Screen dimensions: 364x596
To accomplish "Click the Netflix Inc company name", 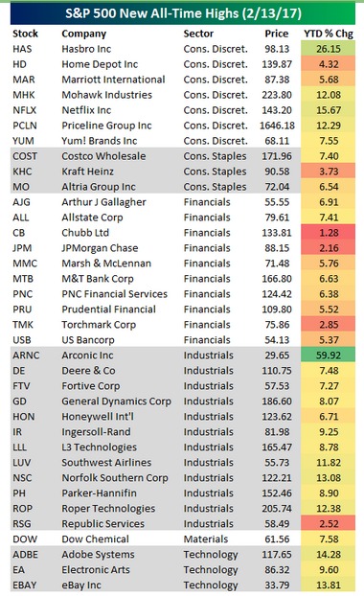I will [x=86, y=110].
